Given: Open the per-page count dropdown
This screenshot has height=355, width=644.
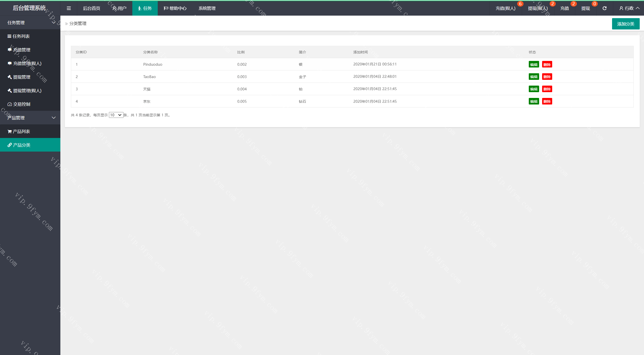Looking at the screenshot, I should pos(116,115).
